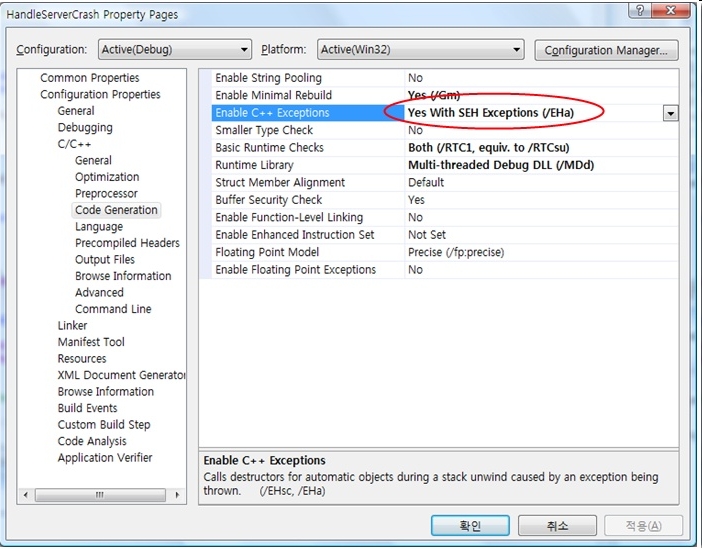Choose Command Line under C/C++
Viewport: 702px width, 549px height.
(x=113, y=309)
